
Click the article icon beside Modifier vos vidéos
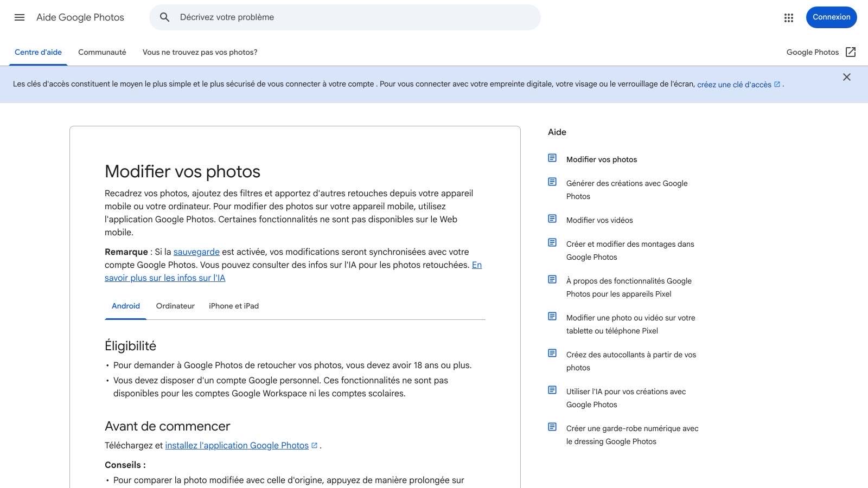point(552,219)
